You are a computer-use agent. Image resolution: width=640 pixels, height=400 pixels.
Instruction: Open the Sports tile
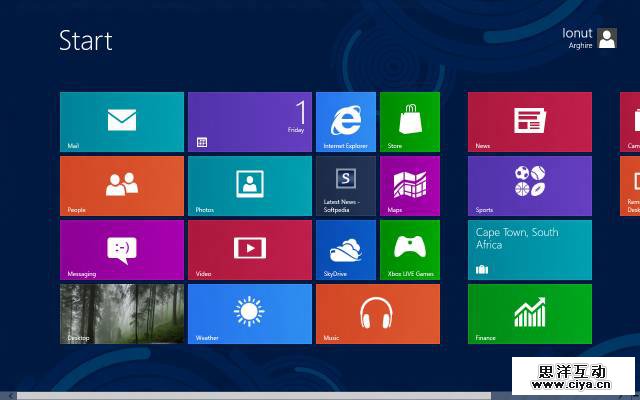point(529,186)
